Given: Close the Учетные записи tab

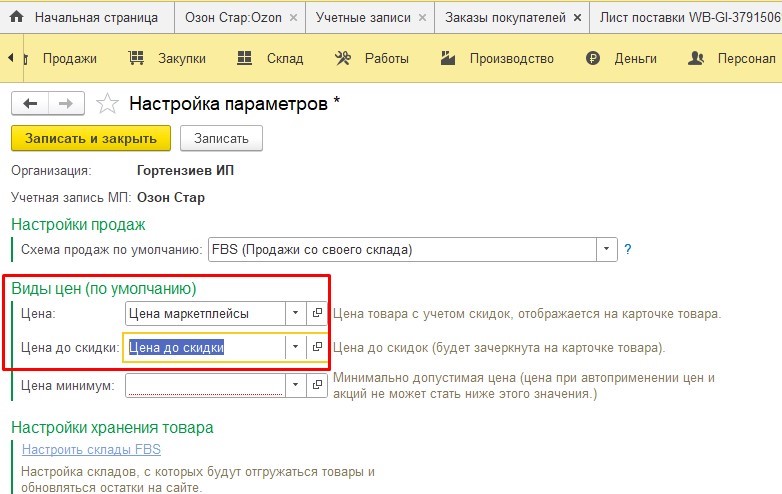Looking at the screenshot, I should [x=422, y=17].
